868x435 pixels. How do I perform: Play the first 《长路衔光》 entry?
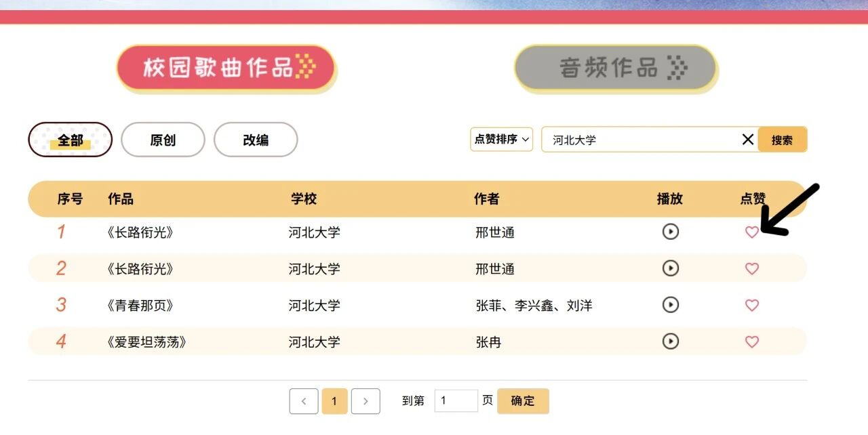click(670, 232)
